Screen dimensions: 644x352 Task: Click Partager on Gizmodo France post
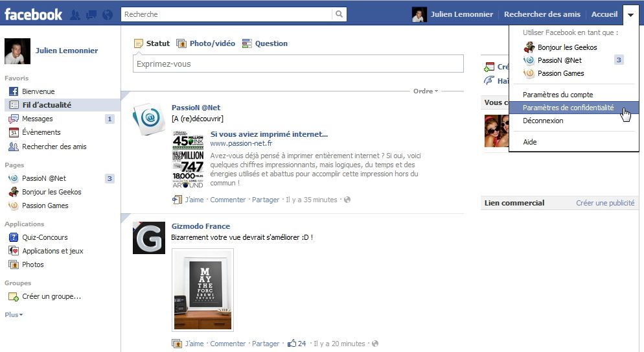[x=266, y=344]
